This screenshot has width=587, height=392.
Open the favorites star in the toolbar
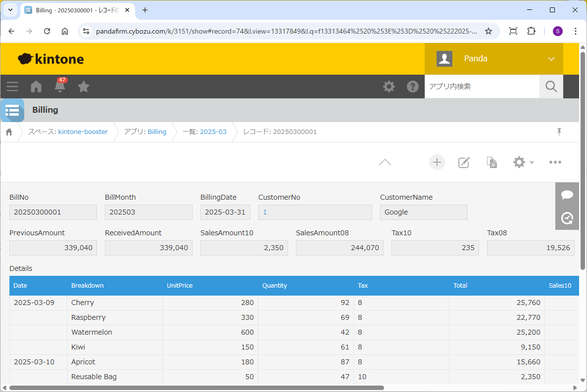click(x=84, y=87)
